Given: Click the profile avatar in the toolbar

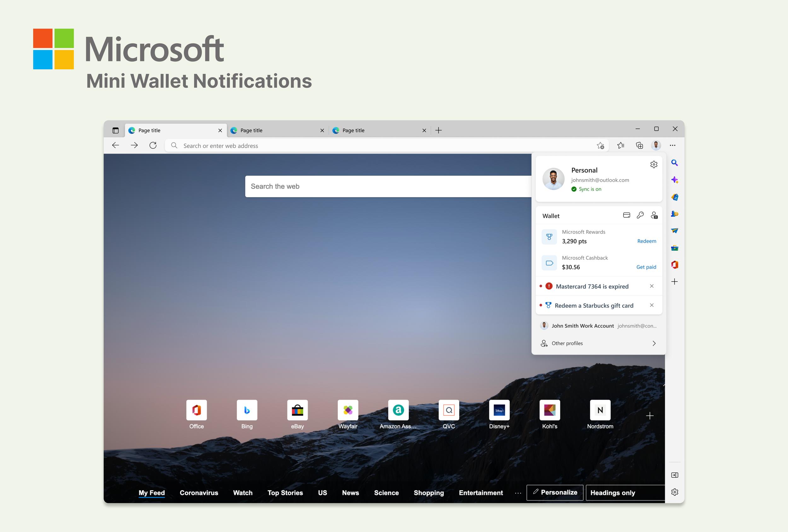Looking at the screenshot, I should point(656,146).
